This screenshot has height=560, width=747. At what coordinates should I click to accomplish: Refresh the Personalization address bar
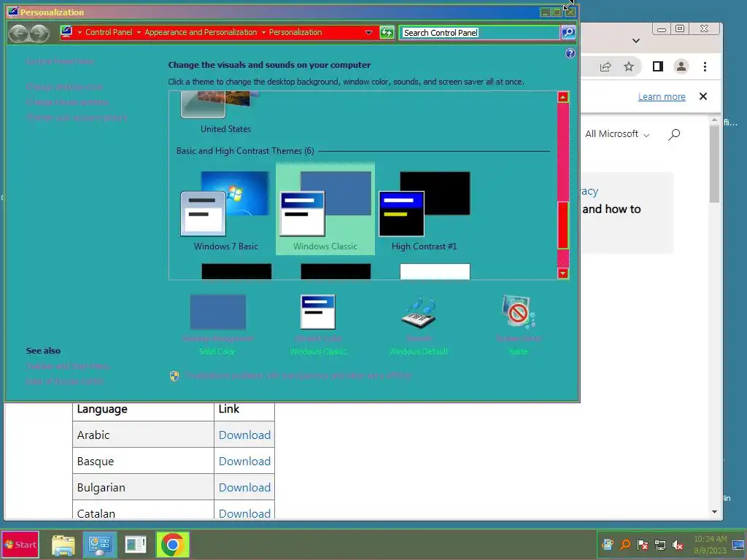(x=387, y=32)
